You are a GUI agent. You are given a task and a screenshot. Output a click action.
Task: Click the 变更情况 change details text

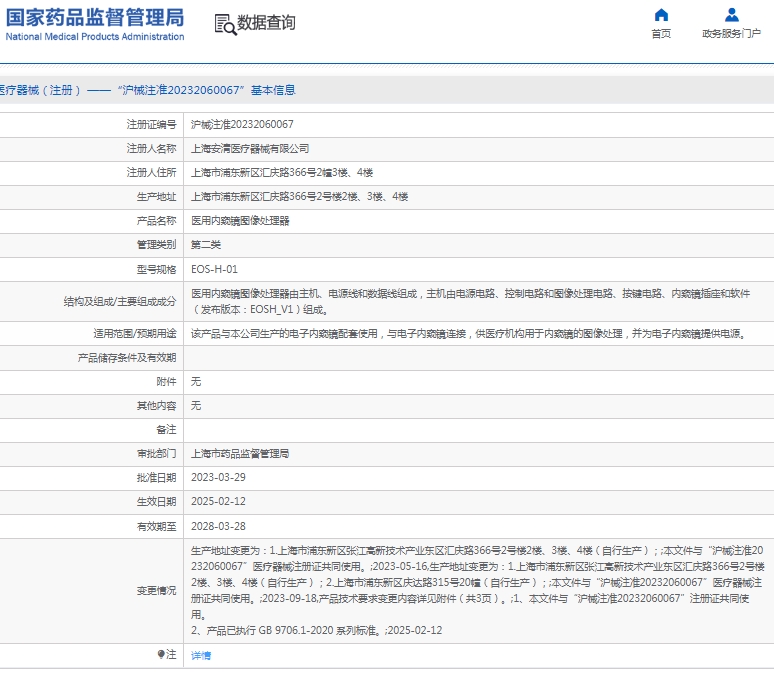pyautogui.click(x=478, y=591)
